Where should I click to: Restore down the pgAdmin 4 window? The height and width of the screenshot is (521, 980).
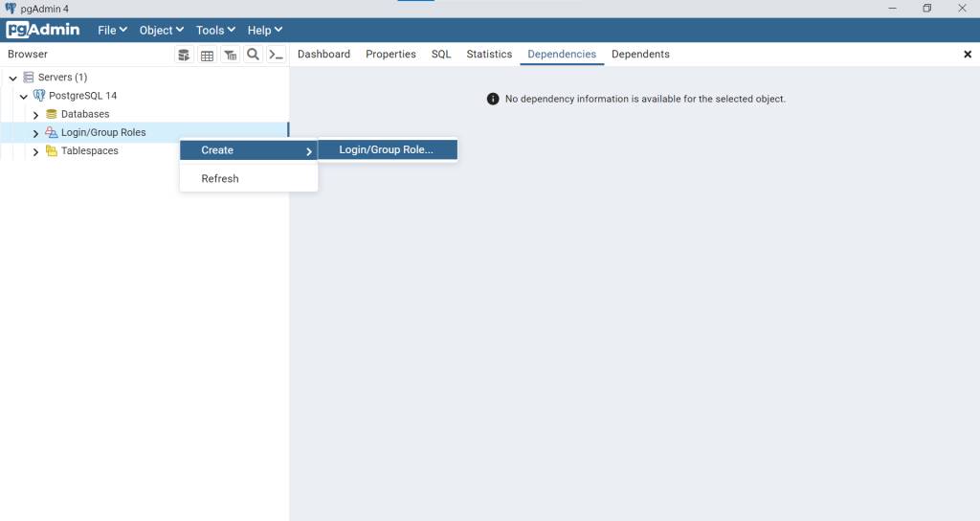pyautogui.click(x=926, y=8)
